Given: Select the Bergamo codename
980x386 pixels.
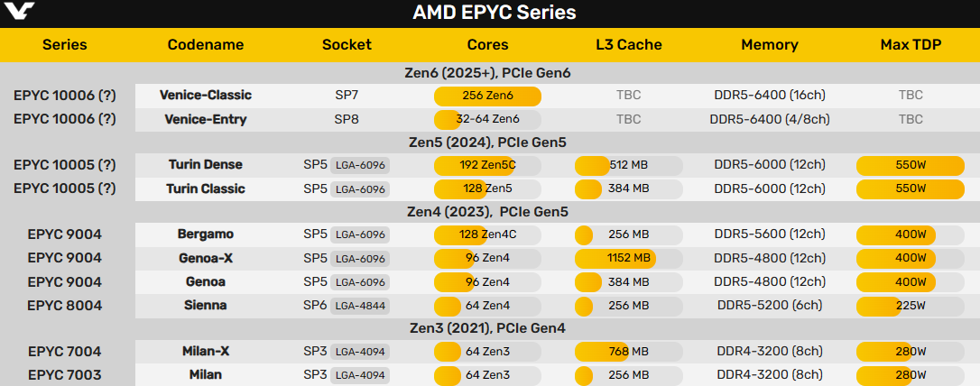Looking at the screenshot, I should click(x=206, y=234).
